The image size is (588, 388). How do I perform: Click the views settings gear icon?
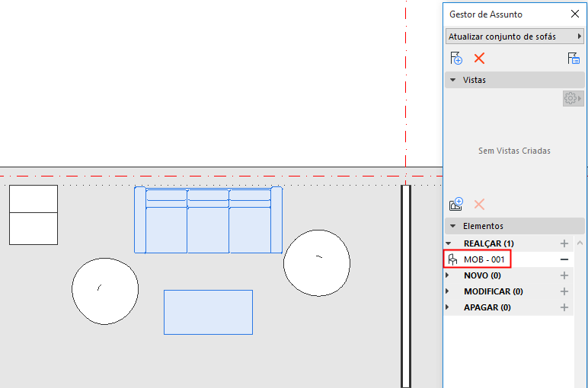coord(573,98)
